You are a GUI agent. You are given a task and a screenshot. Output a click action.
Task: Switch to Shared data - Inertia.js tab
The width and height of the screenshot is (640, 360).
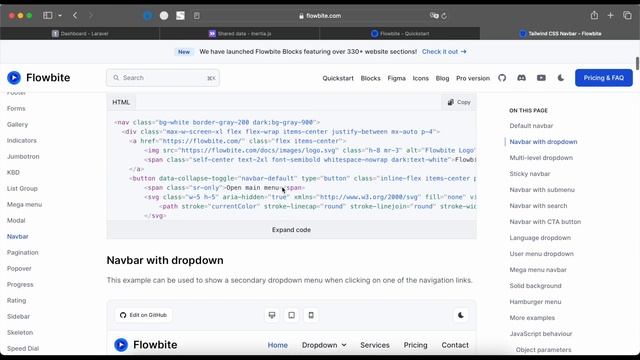tap(240, 33)
